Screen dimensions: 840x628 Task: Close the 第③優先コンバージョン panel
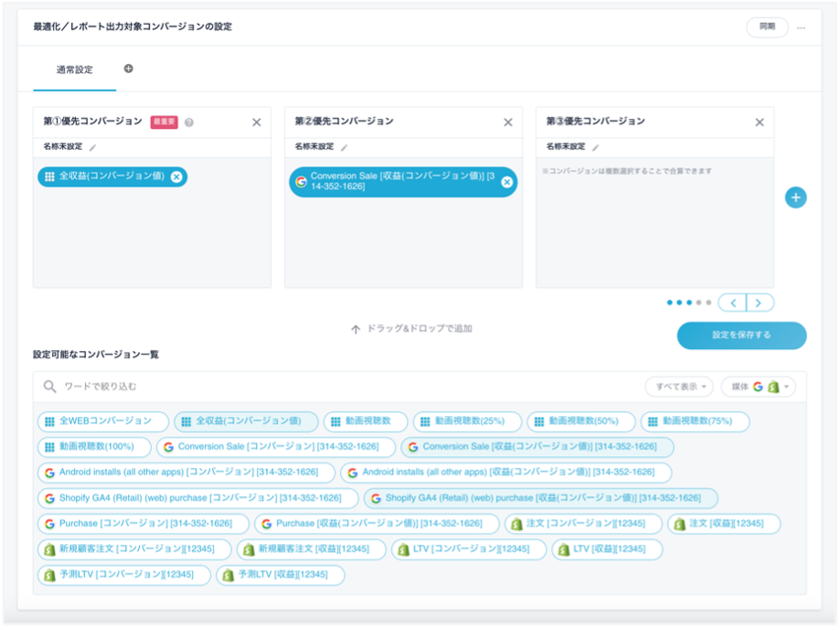click(760, 122)
